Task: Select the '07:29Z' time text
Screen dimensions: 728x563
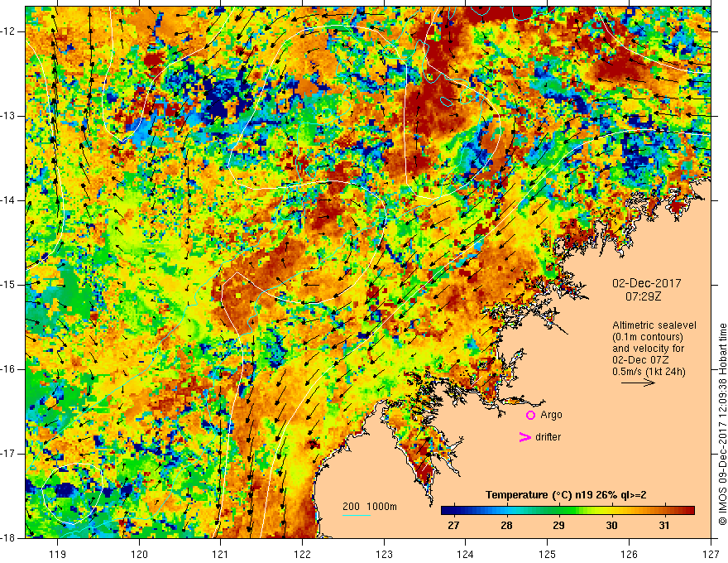Action: tap(643, 296)
